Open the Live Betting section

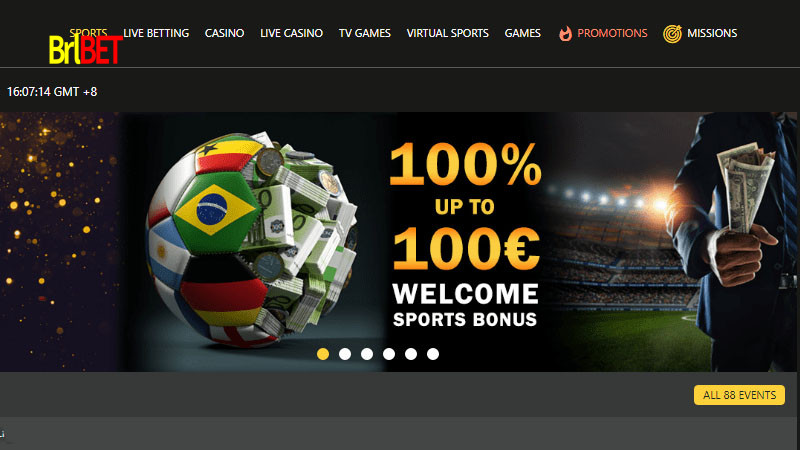pos(156,33)
